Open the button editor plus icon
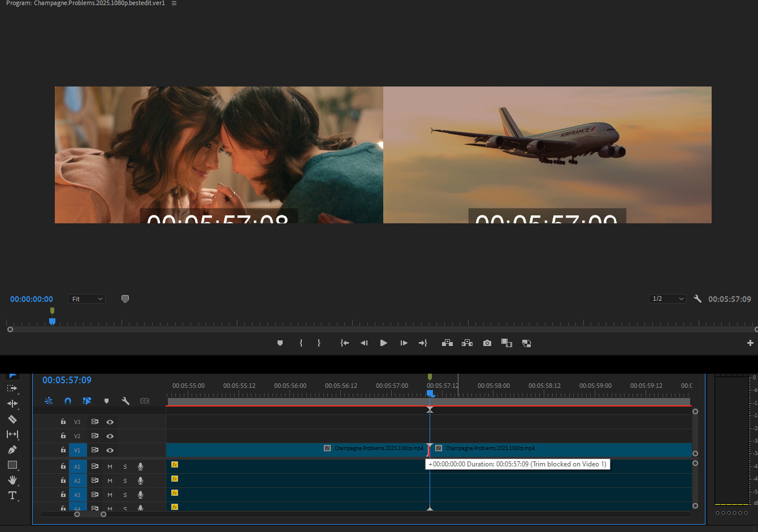 coord(750,343)
